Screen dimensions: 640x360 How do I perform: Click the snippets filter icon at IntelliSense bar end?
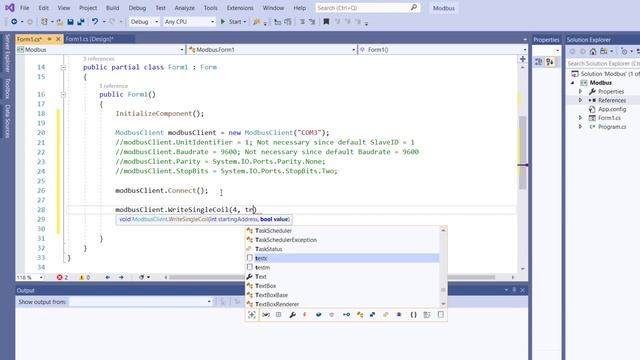(440, 315)
